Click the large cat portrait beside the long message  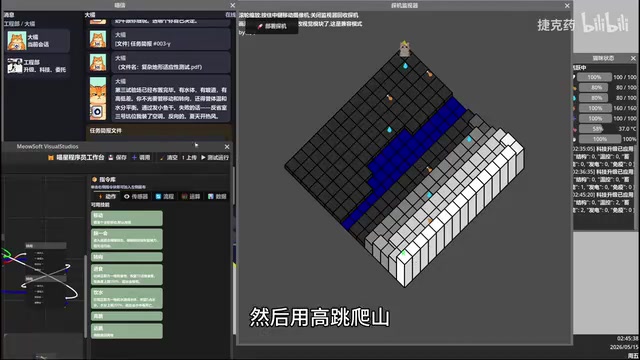pos(98,98)
